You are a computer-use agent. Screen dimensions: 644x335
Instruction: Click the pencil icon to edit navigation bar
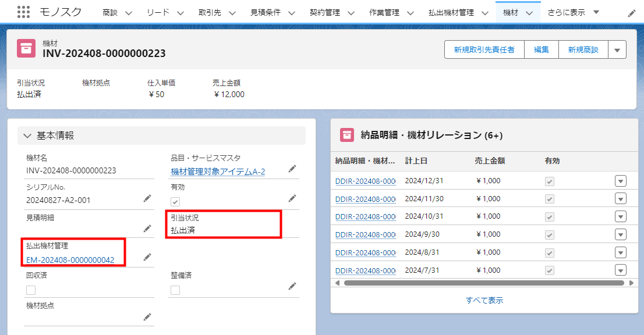(x=632, y=13)
